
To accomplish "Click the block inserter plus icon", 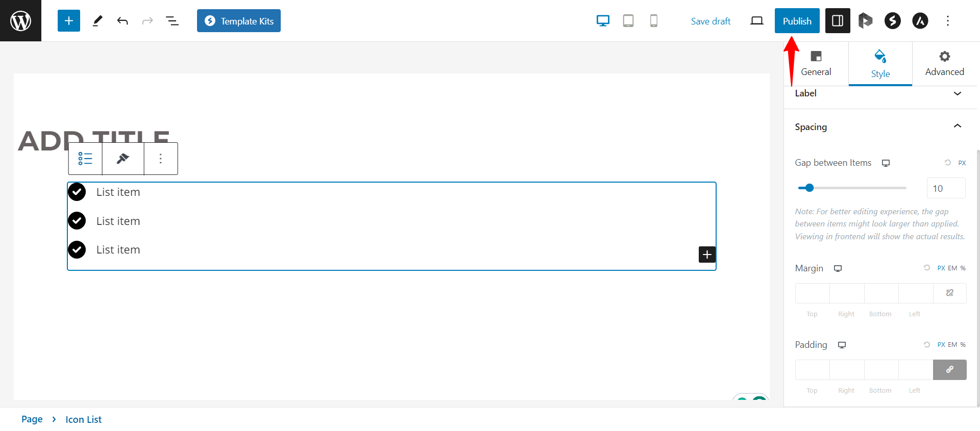I will (x=69, y=21).
